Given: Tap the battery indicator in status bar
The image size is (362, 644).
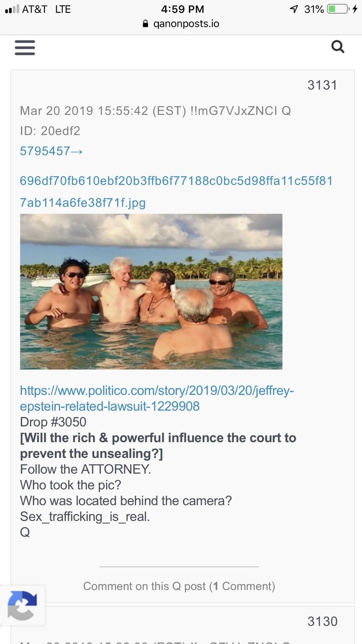Looking at the screenshot, I should (x=338, y=9).
